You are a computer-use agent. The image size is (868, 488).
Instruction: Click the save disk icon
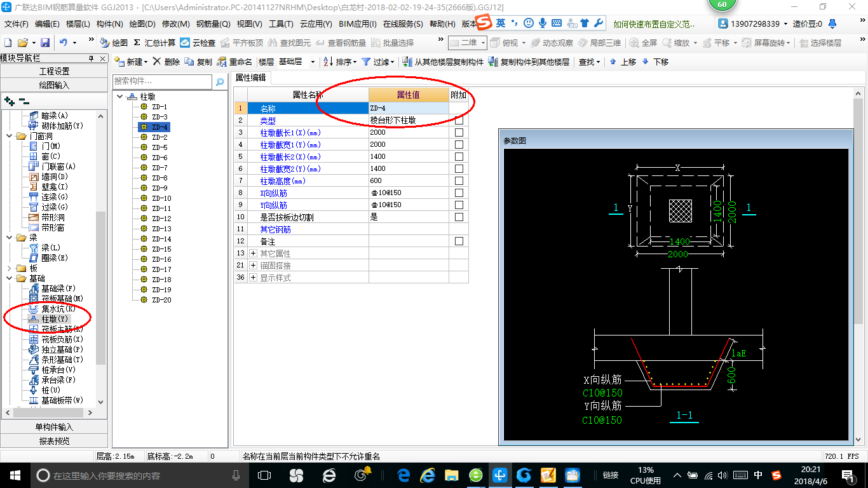45,43
